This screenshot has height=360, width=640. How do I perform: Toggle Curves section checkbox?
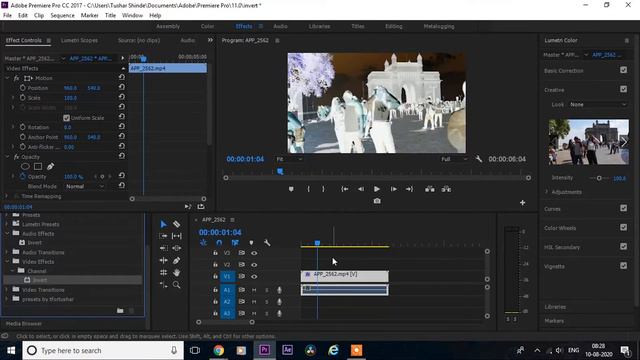coord(623,208)
